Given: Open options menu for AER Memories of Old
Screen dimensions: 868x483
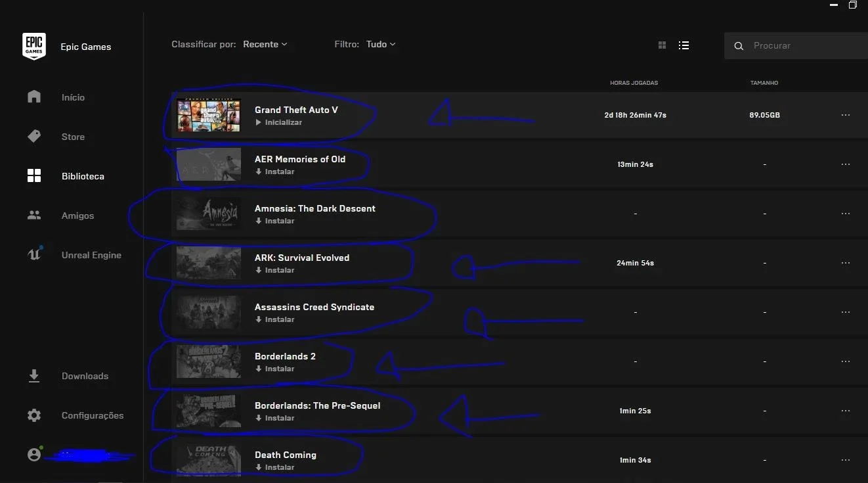Looking at the screenshot, I should pyautogui.click(x=846, y=164).
